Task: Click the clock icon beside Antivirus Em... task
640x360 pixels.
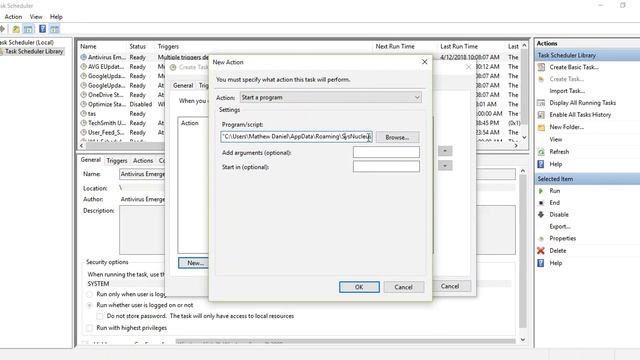Action: coord(83,57)
